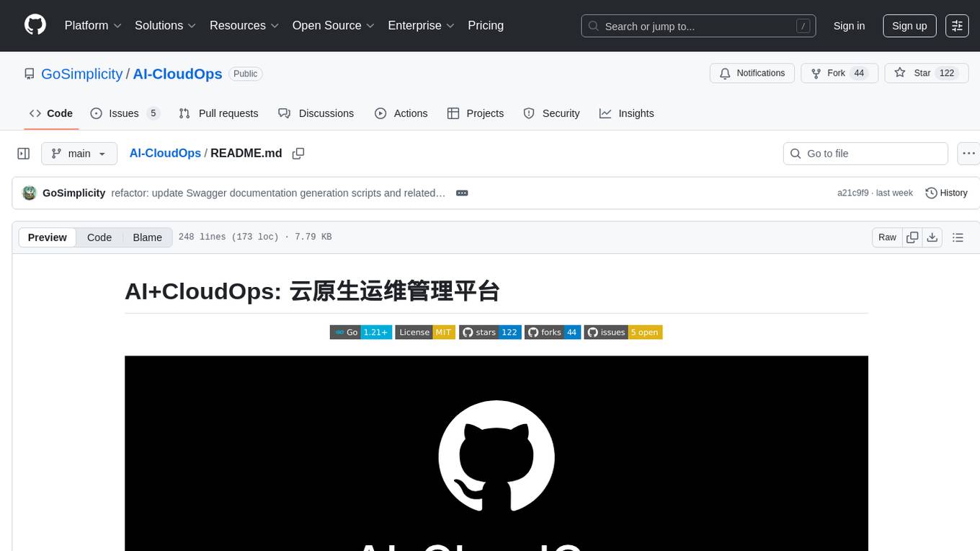Click the repository icon beside GoSimplicity
The width and height of the screenshot is (980, 551).
pos(30,74)
